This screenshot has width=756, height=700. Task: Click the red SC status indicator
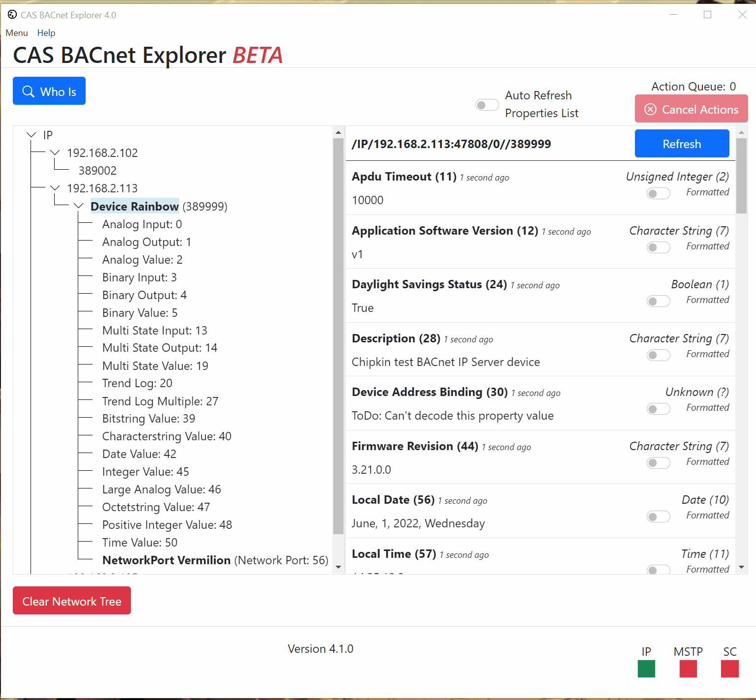(x=729, y=669)
